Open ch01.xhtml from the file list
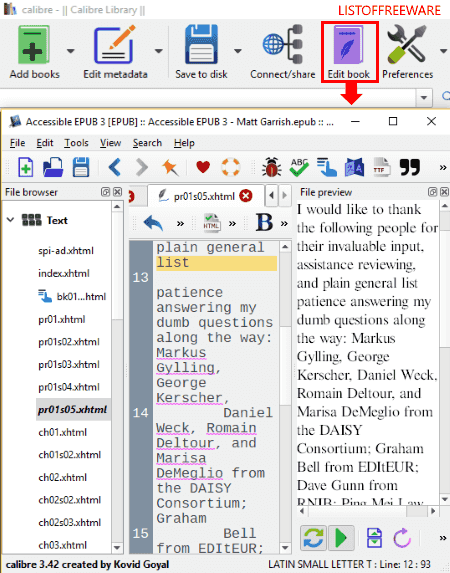The width and height of the screenshot is (450, 573). (x=63, y=432)
